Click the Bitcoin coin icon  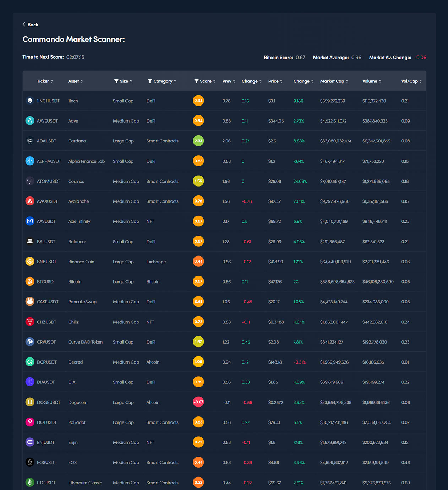coord(30,281)
